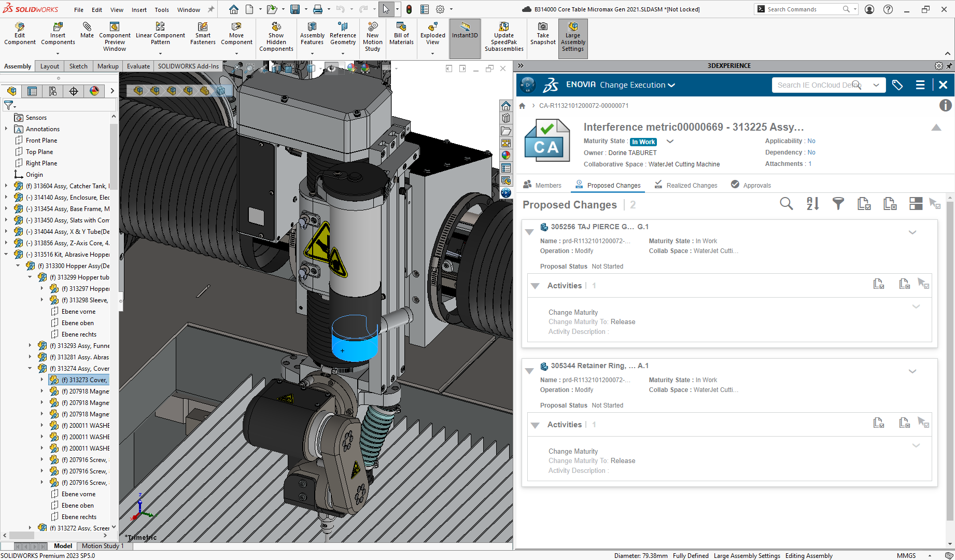Image resolution: width=955 pixels, height=560 pixels.
Task: Open Component Preview Window
Action: click(115, 37)
